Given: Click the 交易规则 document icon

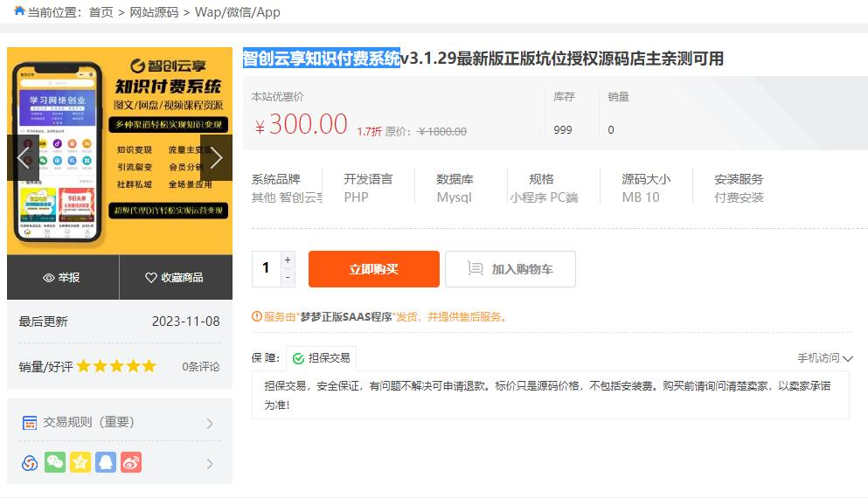Looking at the screenshot, I should coord(30,423).
